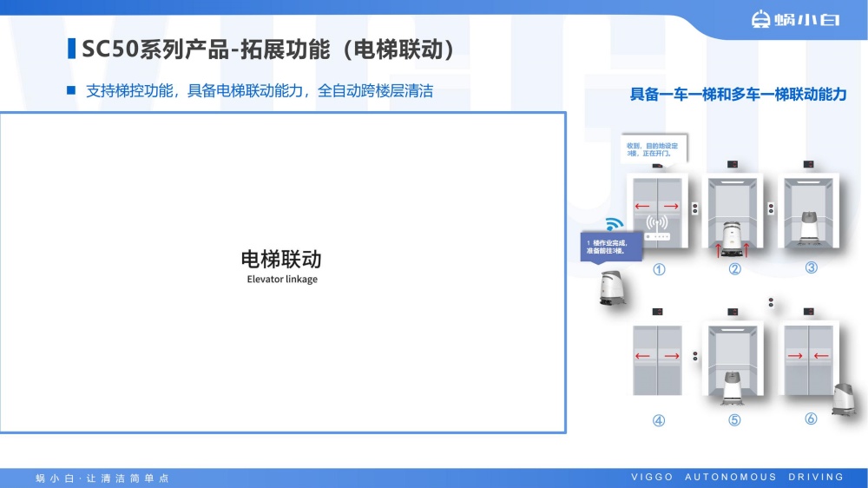This screenshot has width=868, height=488.
Task: Click the circled number 4 label
Action: coord(659,420)
